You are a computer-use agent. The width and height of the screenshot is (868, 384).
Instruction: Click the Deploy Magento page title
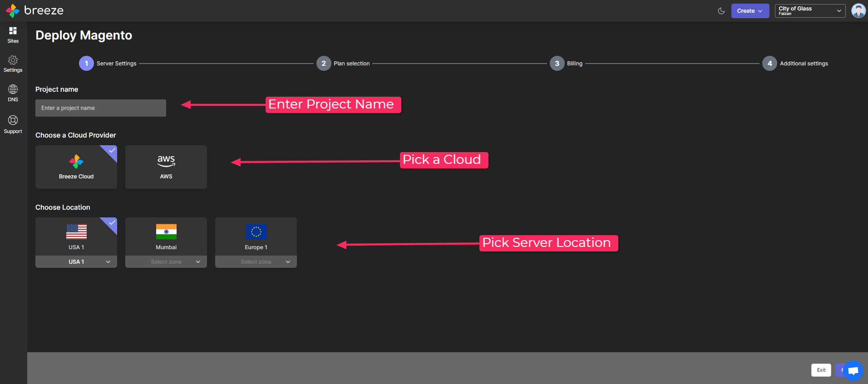(x=84, y=35)
